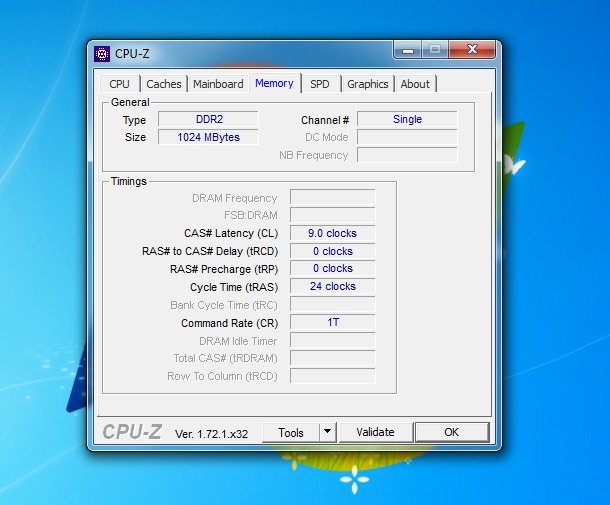Click the empty Row To Column field
Screen dimensions: 610x505
click(x=333, y=376)
